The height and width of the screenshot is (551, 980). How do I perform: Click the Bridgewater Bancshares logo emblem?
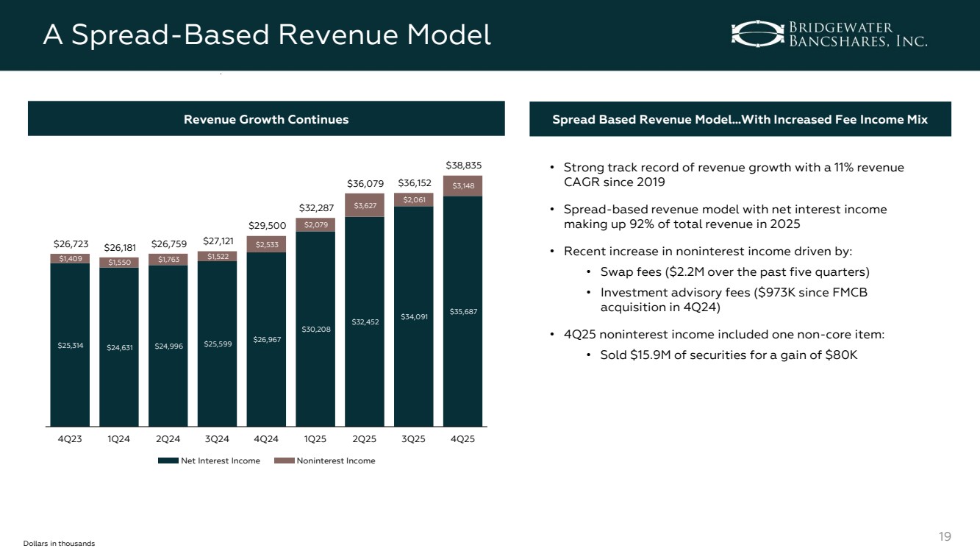tap(757, 33)
